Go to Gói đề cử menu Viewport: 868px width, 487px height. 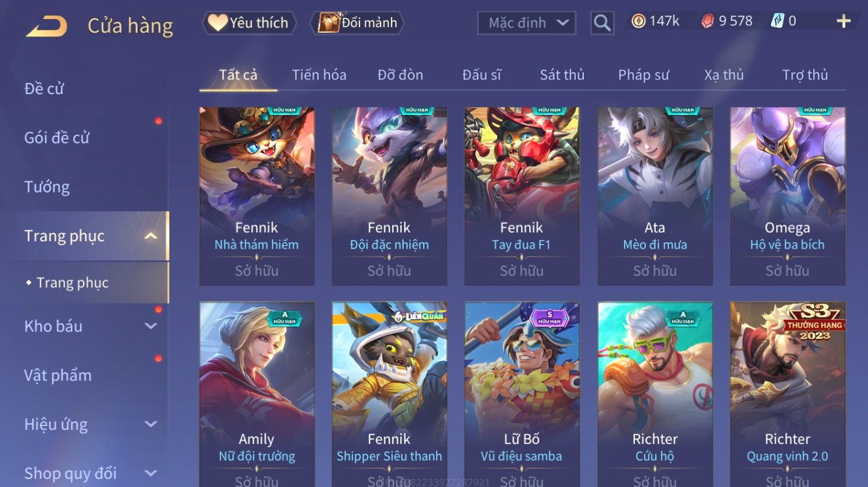click(57, 138)
